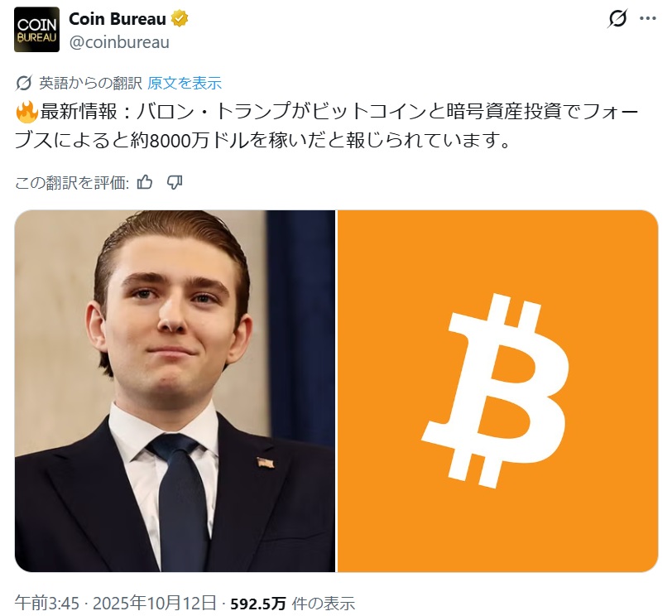
Task: Open the Grok icon at top right
Action: 617,18
